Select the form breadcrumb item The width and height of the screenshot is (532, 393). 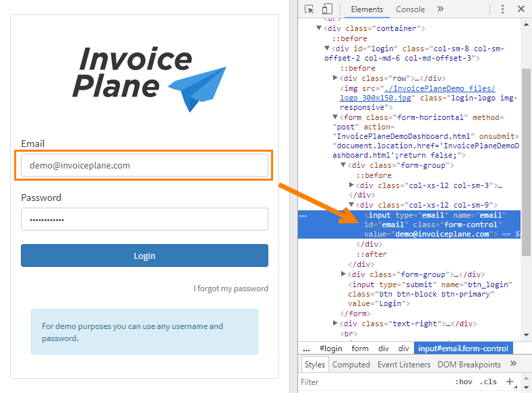tap(360, 349)
